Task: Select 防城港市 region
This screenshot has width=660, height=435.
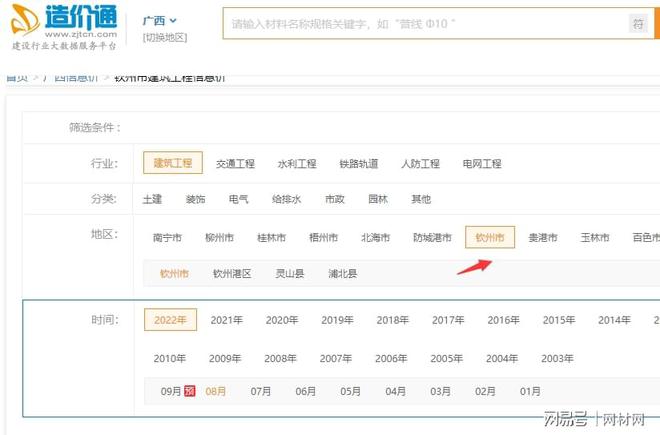Action: [433, 238]
